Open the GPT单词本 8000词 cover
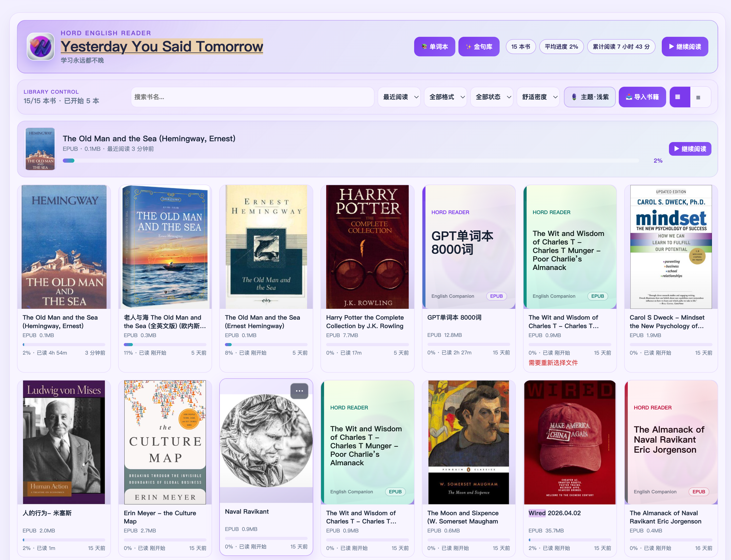 coord(469,247)
